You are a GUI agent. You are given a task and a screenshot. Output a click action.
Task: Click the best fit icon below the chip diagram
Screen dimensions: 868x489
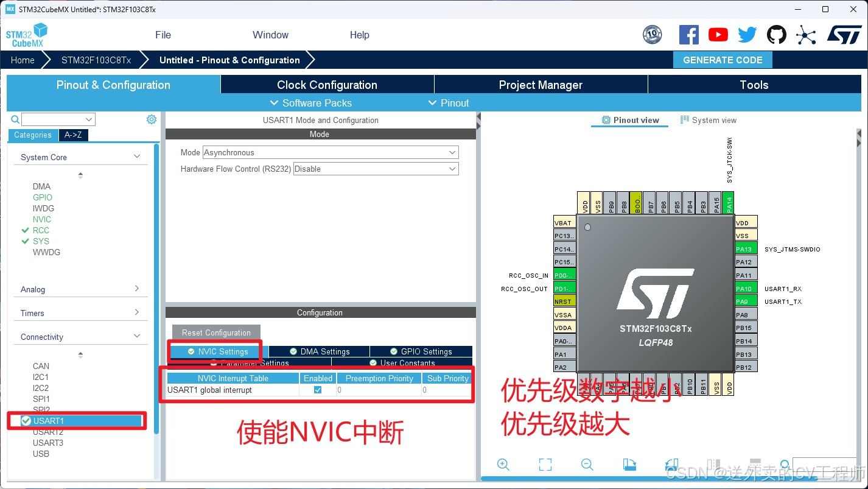coord(545,465)
